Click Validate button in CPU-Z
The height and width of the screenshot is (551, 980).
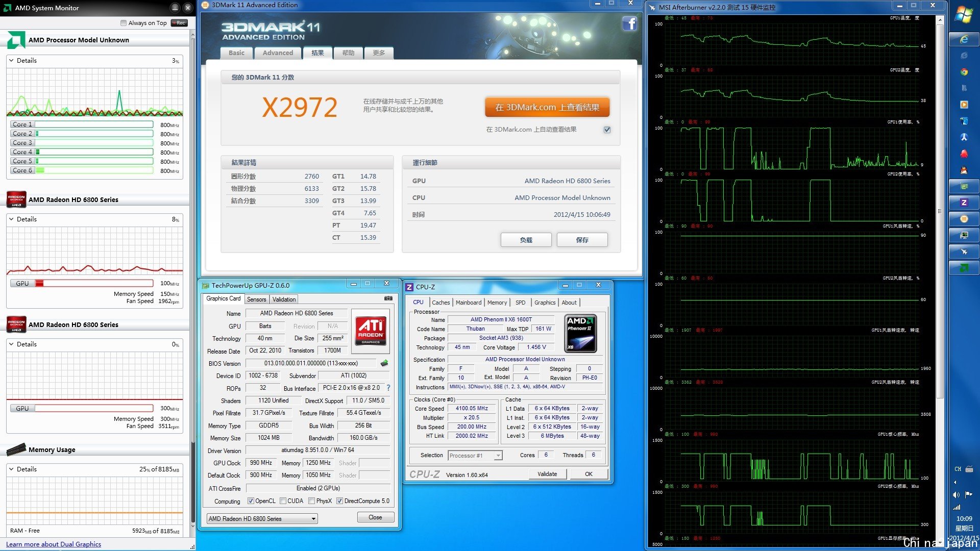click(x=547, y=474)
